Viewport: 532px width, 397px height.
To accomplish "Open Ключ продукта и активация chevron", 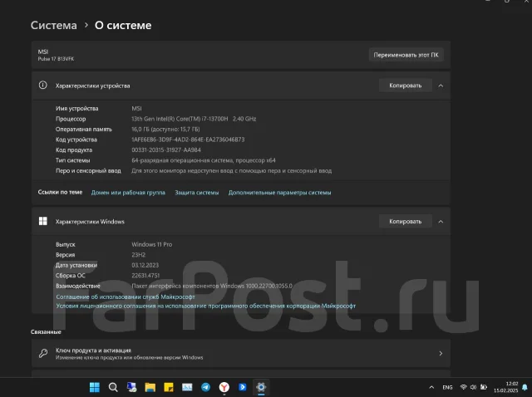I will pos(441,354).
